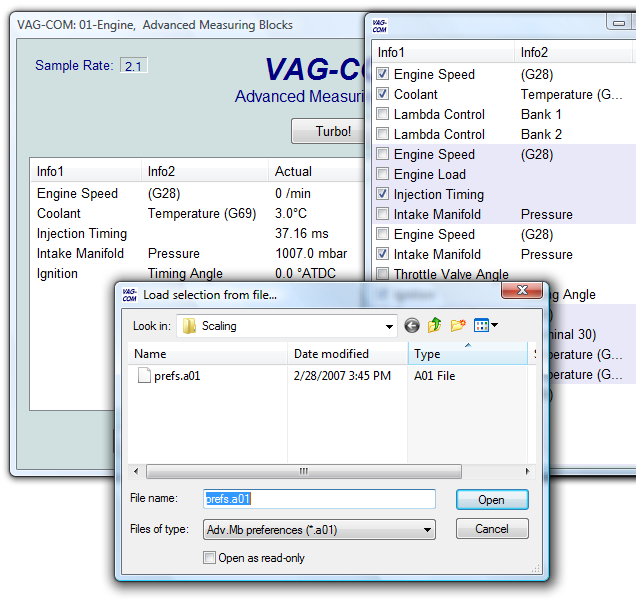Sort by Type column header
636x600 pixels.
(468, 354)
